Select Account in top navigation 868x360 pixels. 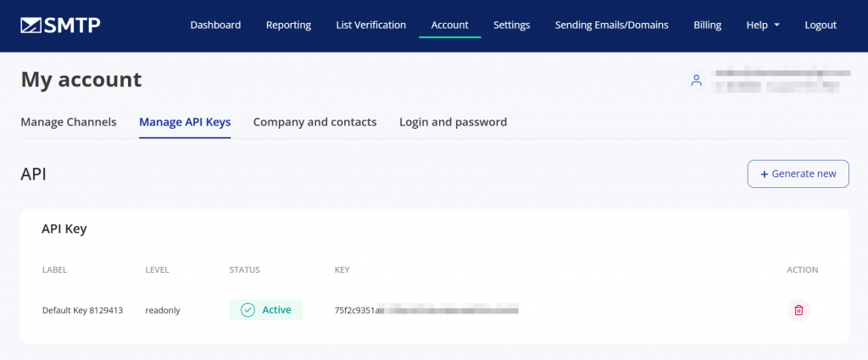[449, 25]
